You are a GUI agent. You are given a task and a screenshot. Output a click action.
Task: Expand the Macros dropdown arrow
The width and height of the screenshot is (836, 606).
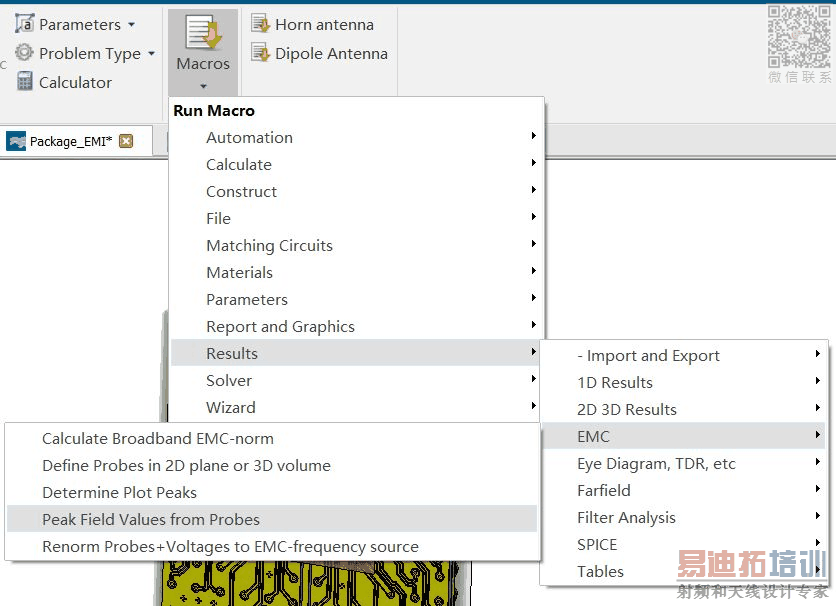pos(203,86)
